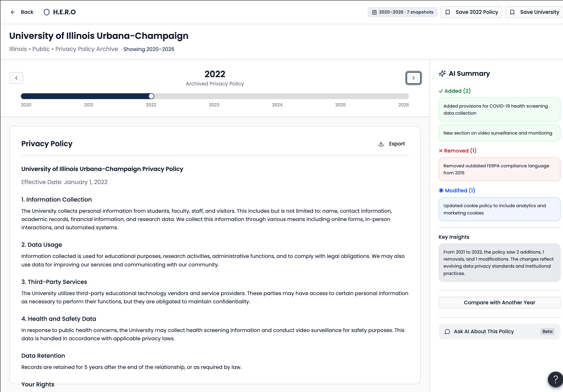The width and height of the screenshot is (563, 392).
Task: Open the 2020–2026 · 7 snapshots badge
Action: click(x=402, y=12)
